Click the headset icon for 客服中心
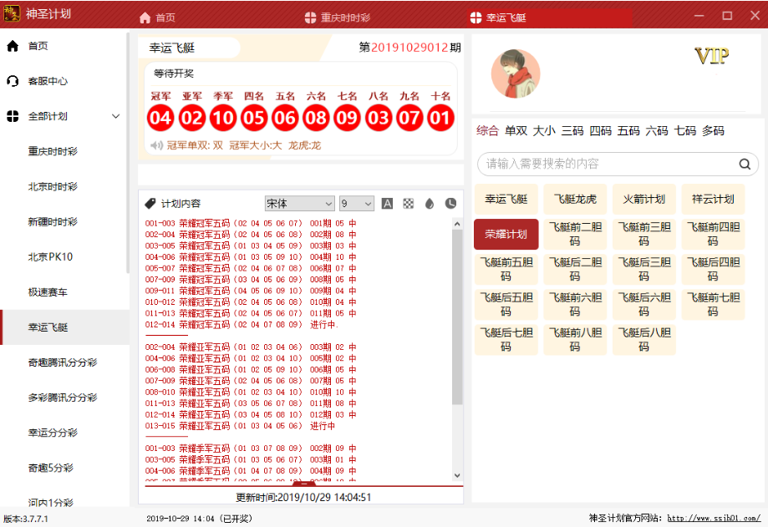This screenshot has height=532, width=768. (13, 81)
